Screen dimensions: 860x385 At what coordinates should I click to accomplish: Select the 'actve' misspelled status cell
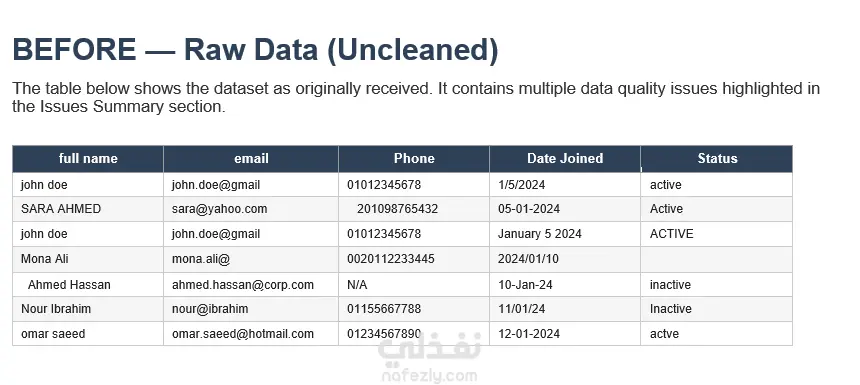point(717,333)
